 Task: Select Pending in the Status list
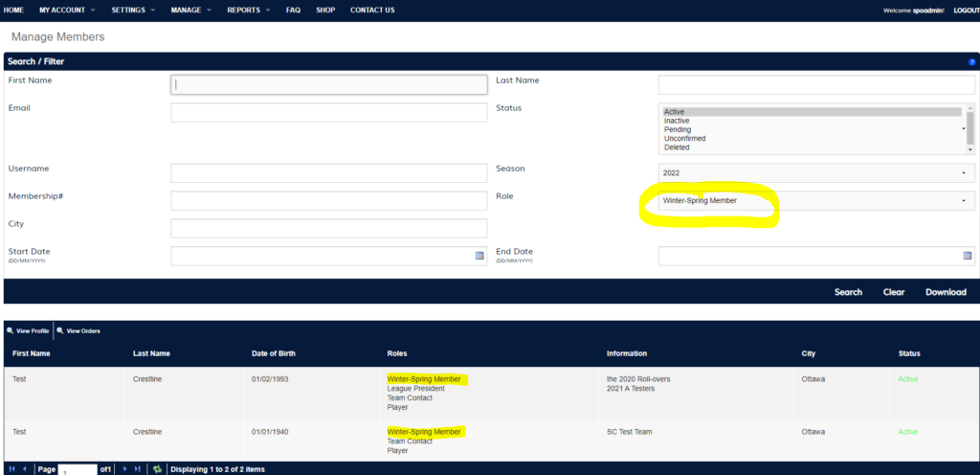[677, 129]
